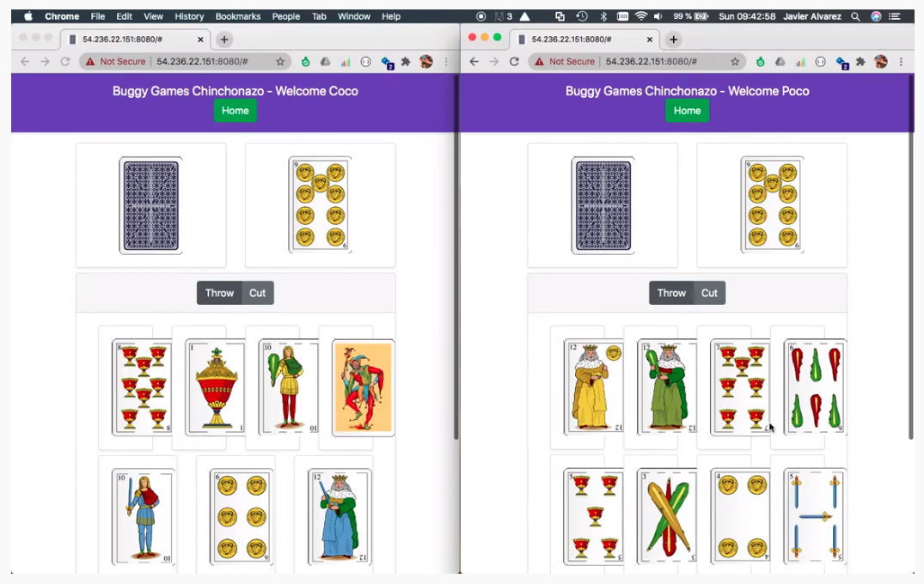Open the Apple menu

click(28, 16)
